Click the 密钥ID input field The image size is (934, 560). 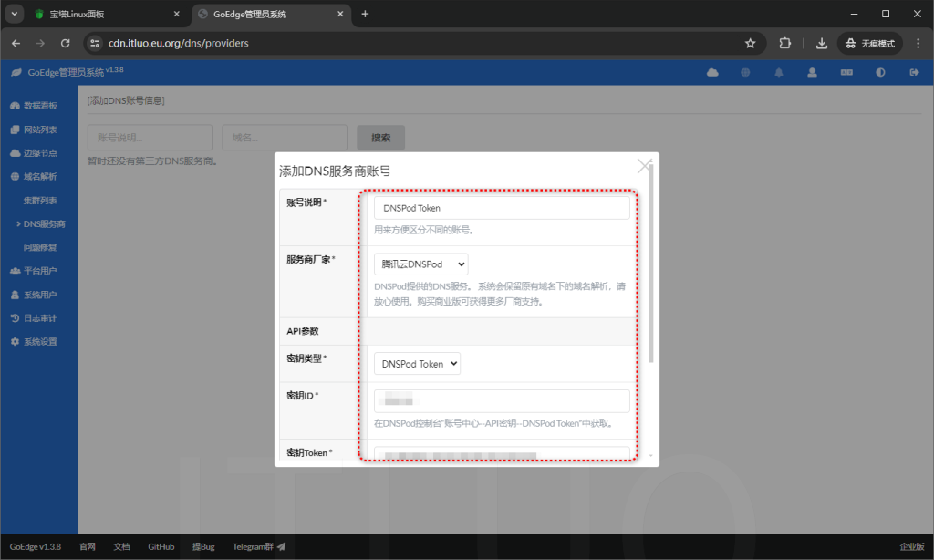point(501,399)
